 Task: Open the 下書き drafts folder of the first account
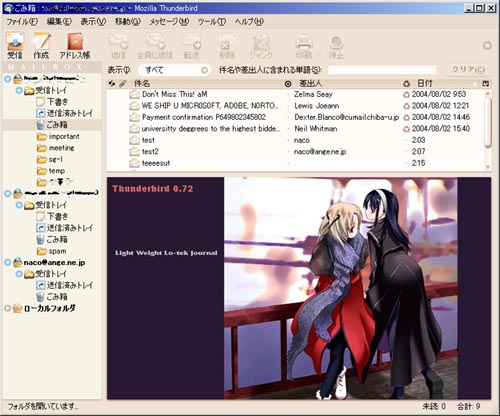pos(52,102)
